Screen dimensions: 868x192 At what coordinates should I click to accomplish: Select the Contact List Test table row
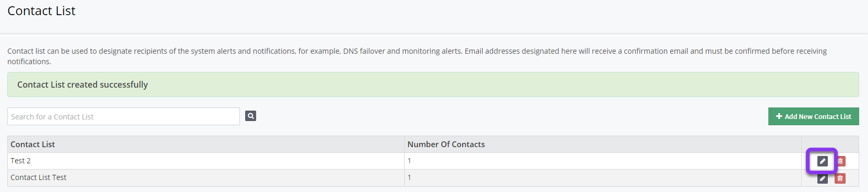pos(433,178)
